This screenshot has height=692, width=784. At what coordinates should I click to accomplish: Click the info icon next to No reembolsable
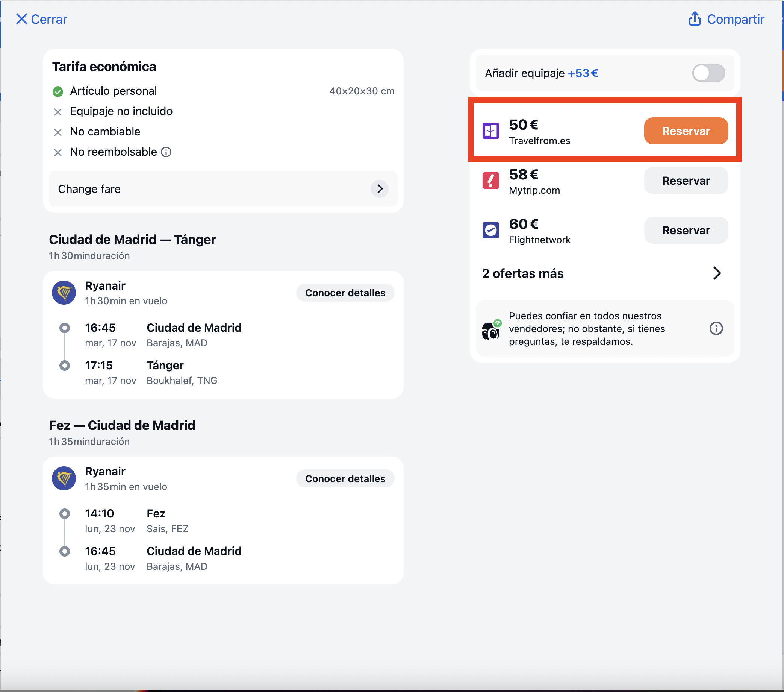[166, 152]
